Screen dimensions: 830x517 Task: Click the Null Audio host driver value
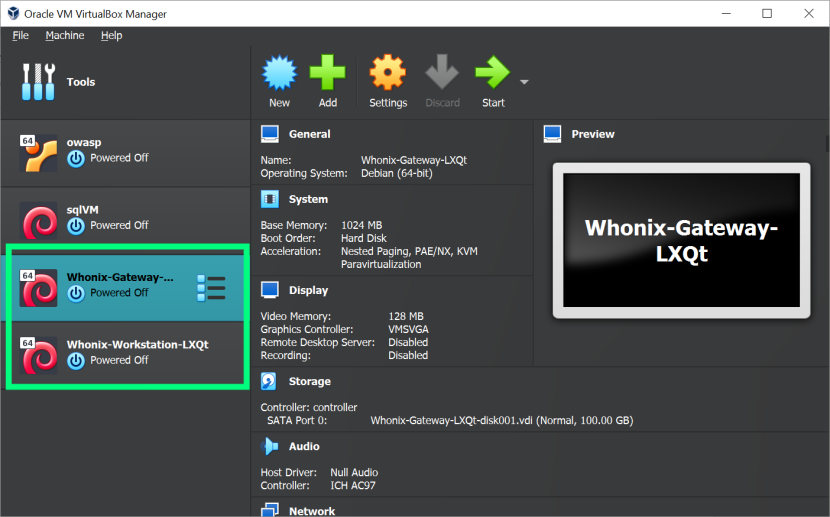tap(354, 473)
